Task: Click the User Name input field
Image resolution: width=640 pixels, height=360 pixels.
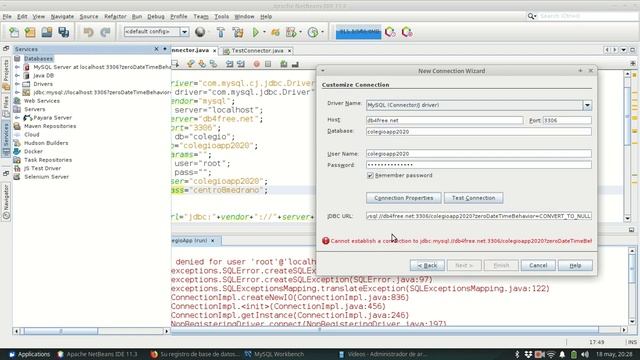Action: (479, 154)
